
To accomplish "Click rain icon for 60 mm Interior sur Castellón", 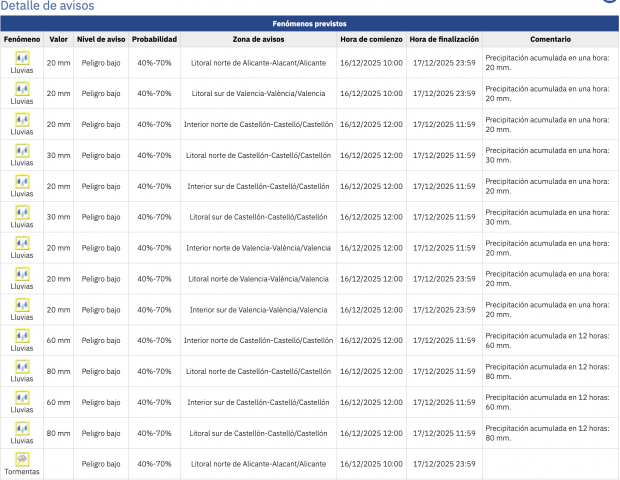I will tap(22, 397).
